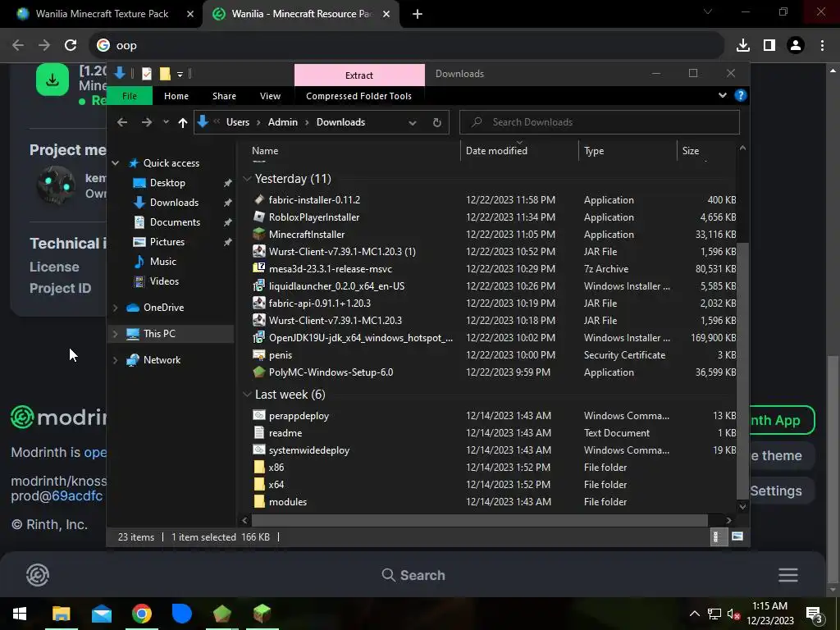Open the View ribbon tab
The height and width of the screenshot is (630, 840).
click(x=270, y=96)
